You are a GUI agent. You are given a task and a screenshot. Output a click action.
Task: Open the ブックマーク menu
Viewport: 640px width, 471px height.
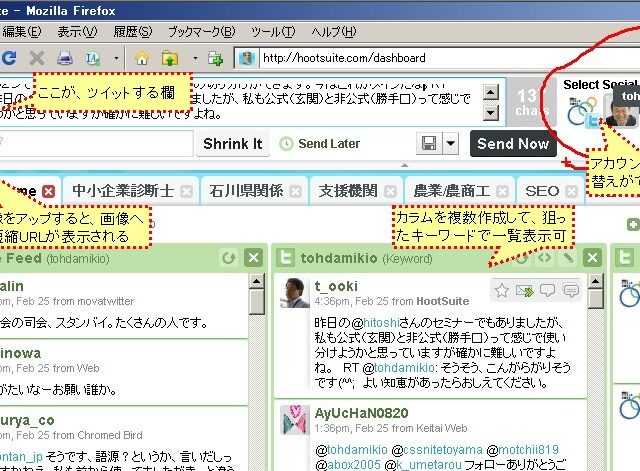tap(199, 32)
